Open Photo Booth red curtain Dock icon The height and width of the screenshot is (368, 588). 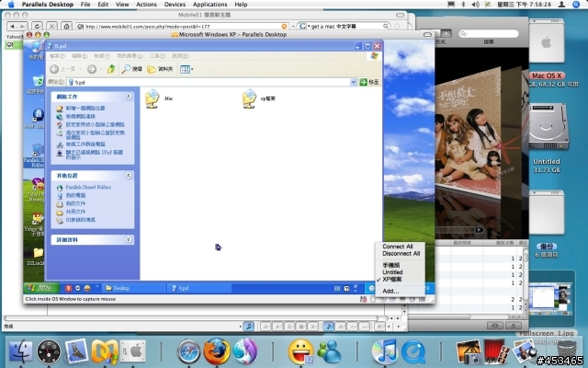(496, 351)
